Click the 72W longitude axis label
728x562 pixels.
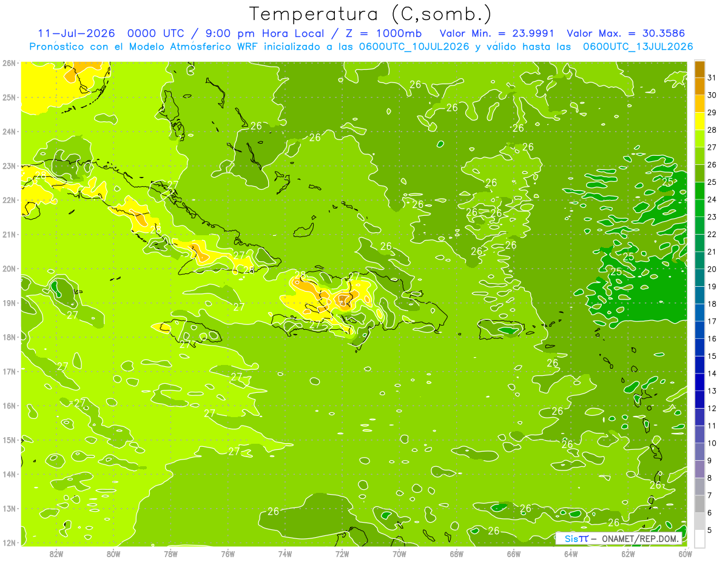point(342,554)
